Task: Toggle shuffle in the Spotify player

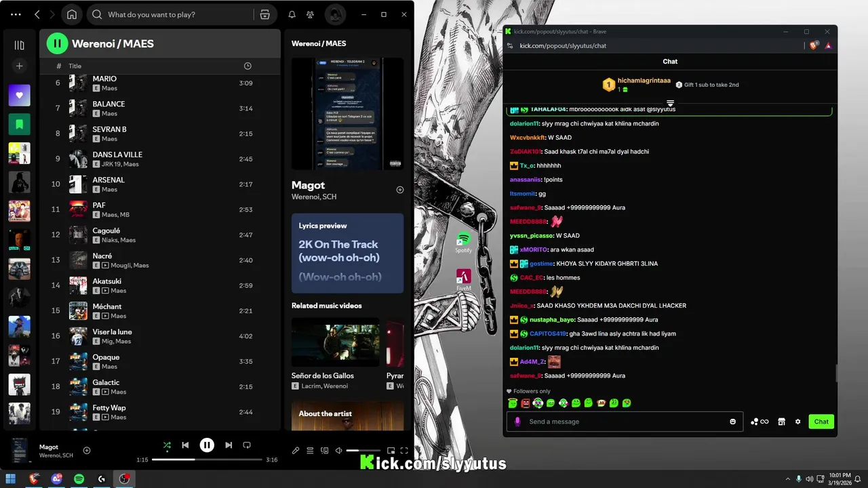Action: 167,445
